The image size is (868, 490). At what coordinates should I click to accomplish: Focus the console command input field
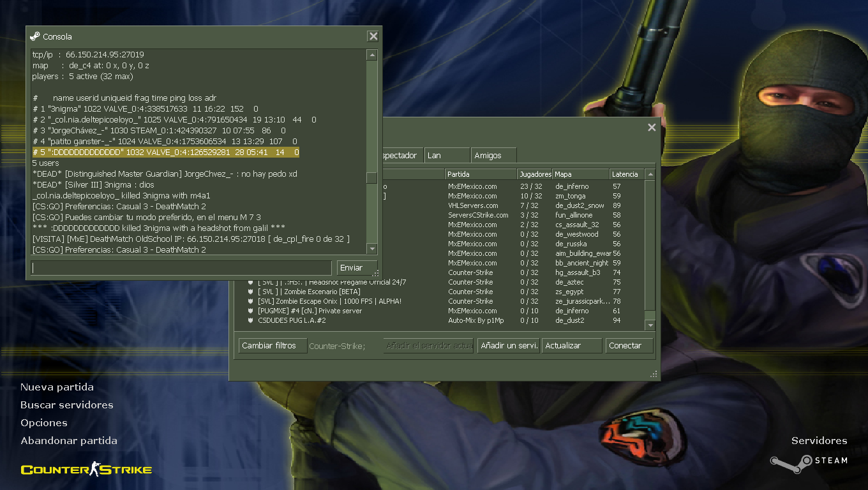coord(182,268)
